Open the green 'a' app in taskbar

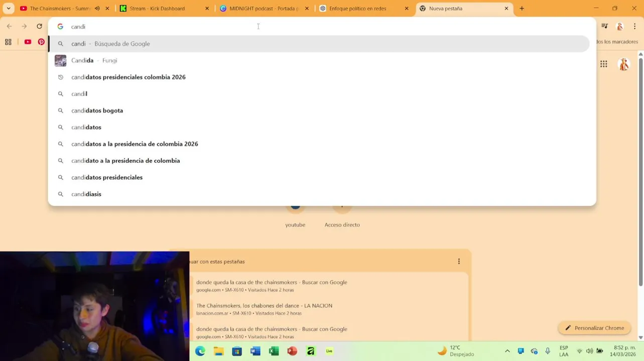click(311, 351)
